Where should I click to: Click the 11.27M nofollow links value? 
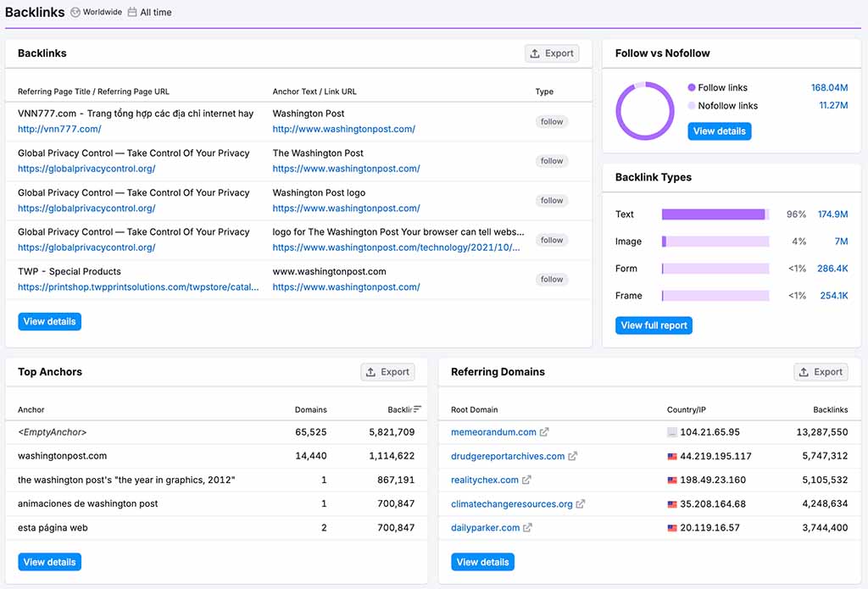pyautogui.click(x=833, y=105)
